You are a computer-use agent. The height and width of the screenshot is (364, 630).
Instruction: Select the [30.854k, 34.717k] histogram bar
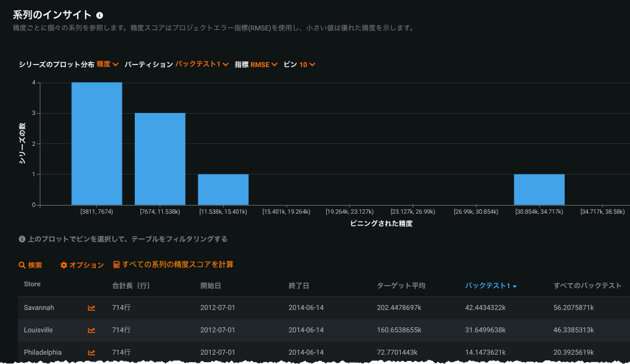click(x=539, y=189)
